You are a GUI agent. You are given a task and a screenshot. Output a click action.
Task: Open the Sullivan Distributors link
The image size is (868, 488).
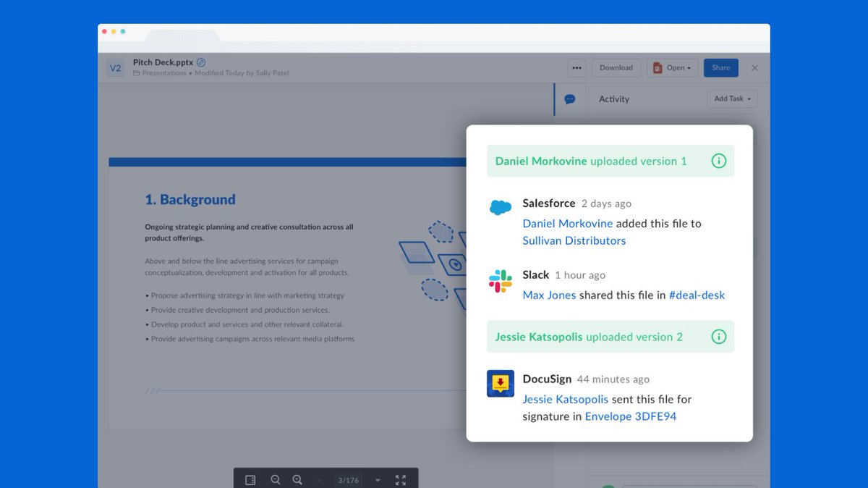[574, 240]
